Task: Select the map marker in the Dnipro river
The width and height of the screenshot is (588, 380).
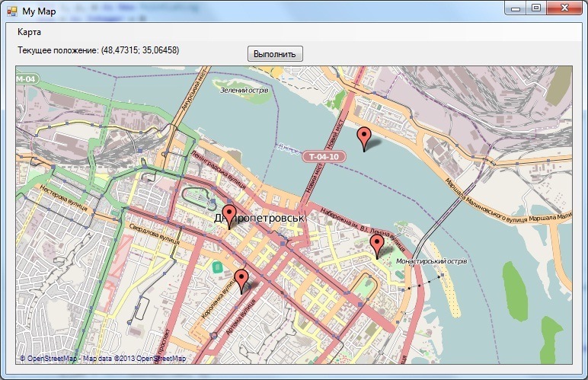Action: pos(364,139)
